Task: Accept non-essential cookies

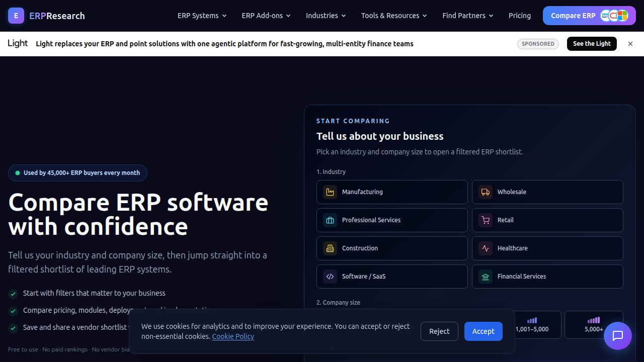Action: 484,331
